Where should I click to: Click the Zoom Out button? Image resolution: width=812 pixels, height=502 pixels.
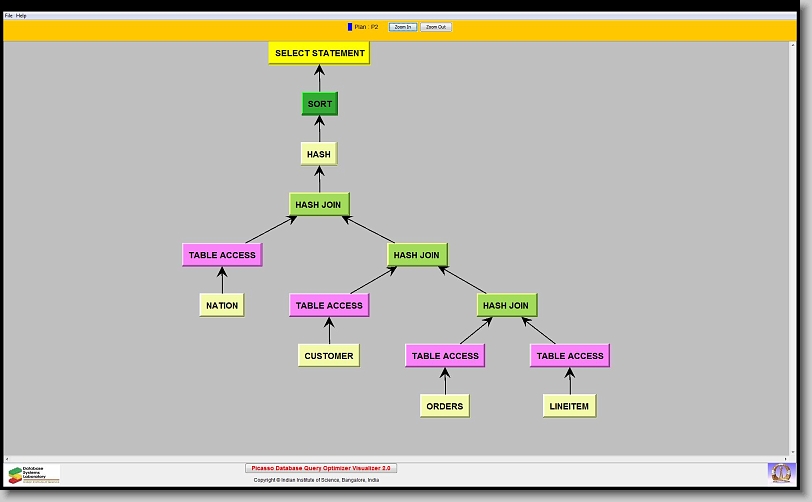435,27
